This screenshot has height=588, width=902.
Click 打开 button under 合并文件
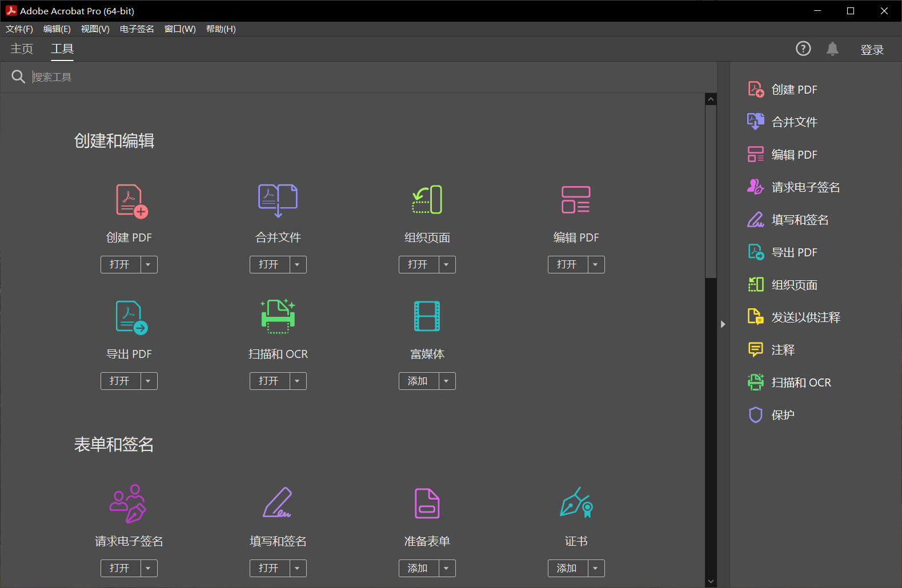pyautogui.click(x=269, y=265)
